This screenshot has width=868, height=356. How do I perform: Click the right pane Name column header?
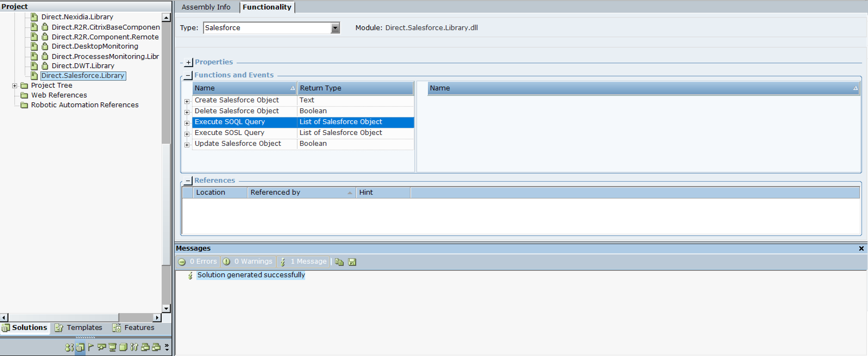(644, 88)
